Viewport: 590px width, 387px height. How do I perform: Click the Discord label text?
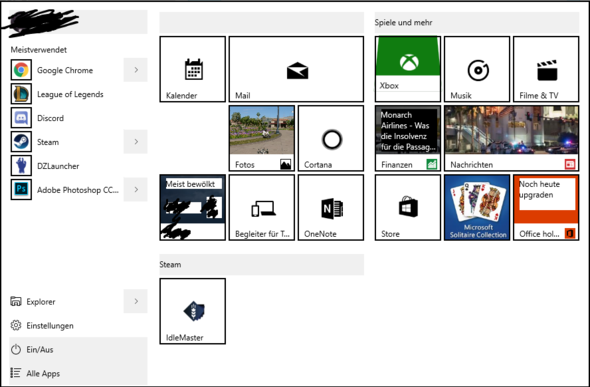coord(50,118)
